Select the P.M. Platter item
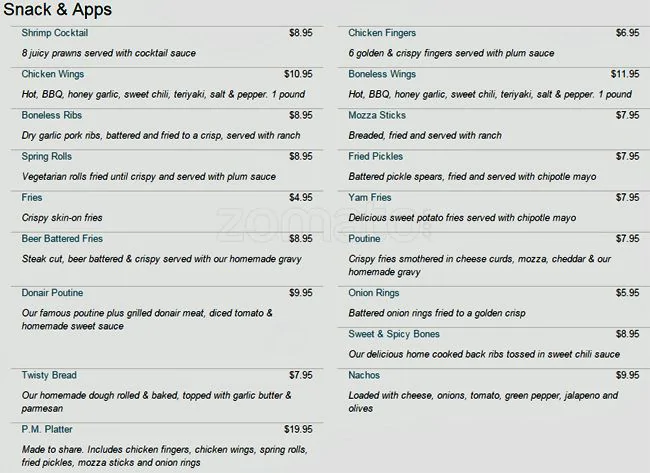The width and height of the screenshot is (650, 473). [46, 429]
